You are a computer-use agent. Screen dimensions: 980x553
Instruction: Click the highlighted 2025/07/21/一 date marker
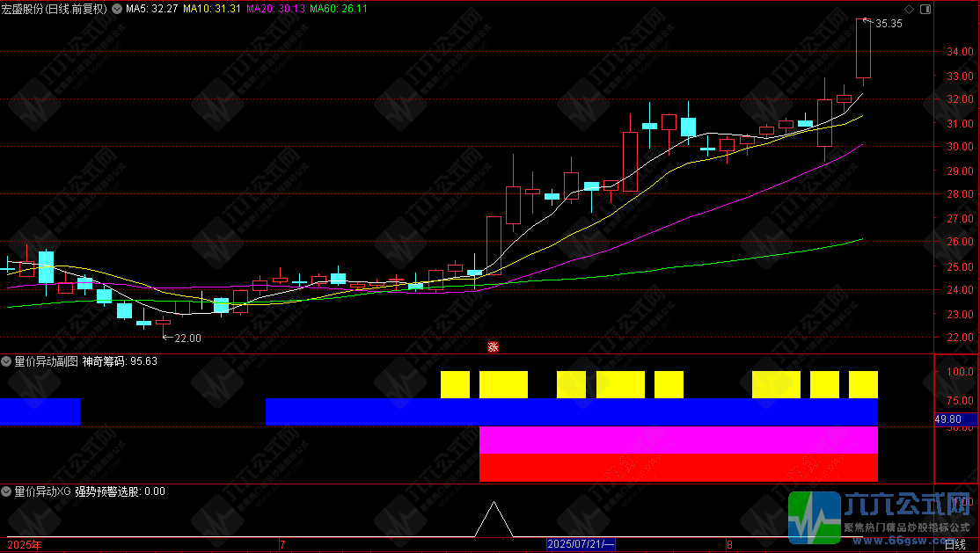pyautogui.click(x=581, y=544)
